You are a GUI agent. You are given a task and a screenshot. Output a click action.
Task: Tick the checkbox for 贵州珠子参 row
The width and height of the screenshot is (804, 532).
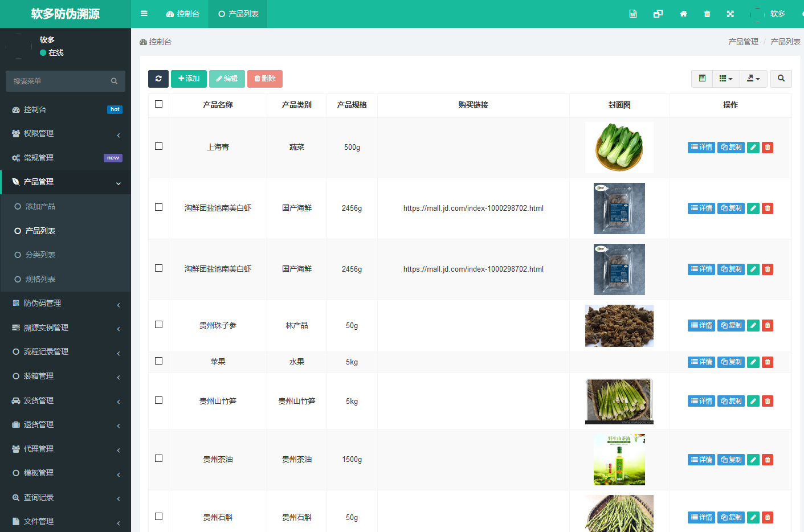[159, 325]
